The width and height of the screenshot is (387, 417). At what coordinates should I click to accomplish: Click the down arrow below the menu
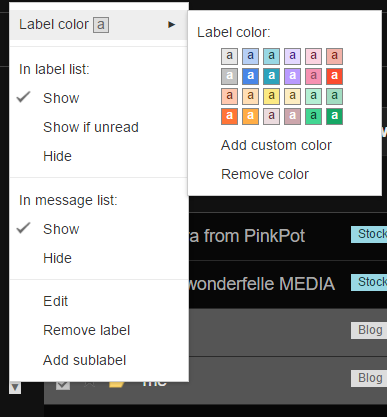click(x=15, y=388)
